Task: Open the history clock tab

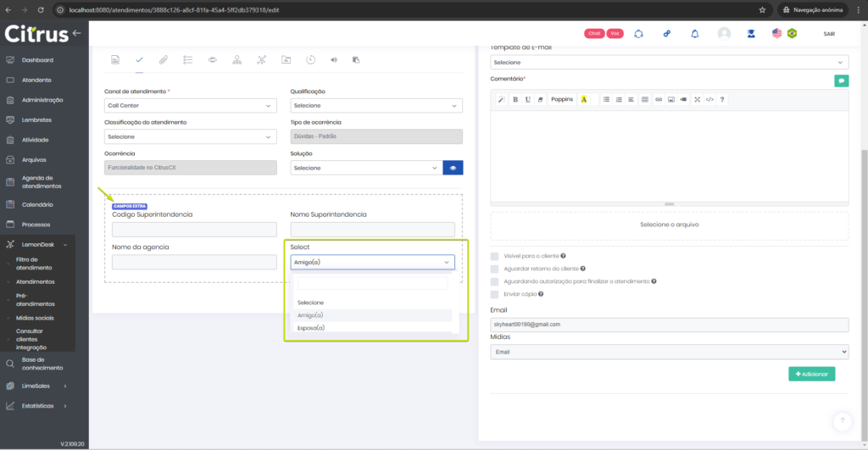Action: (310, 60)
